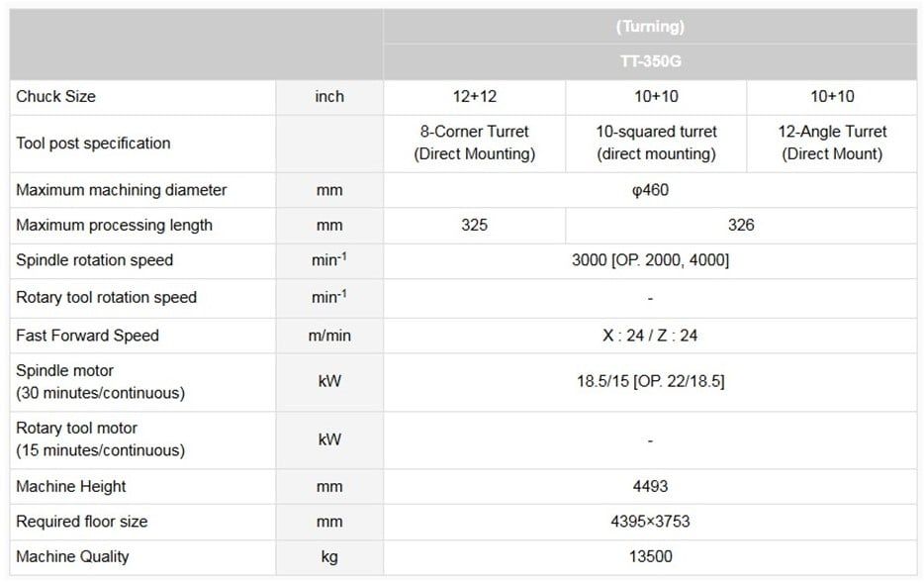Click the 10-squared turret cell
Screen dimensions: 924x583
click(656, 143)
